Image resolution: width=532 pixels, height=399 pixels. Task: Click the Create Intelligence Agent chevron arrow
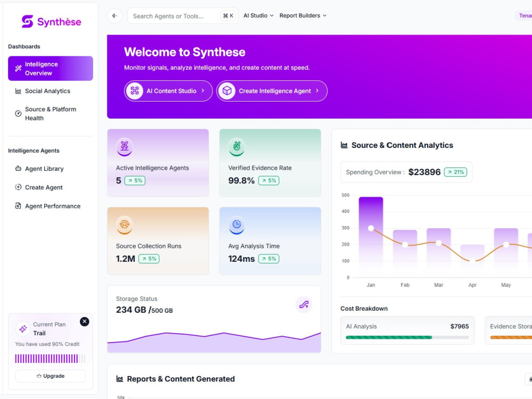317,90
